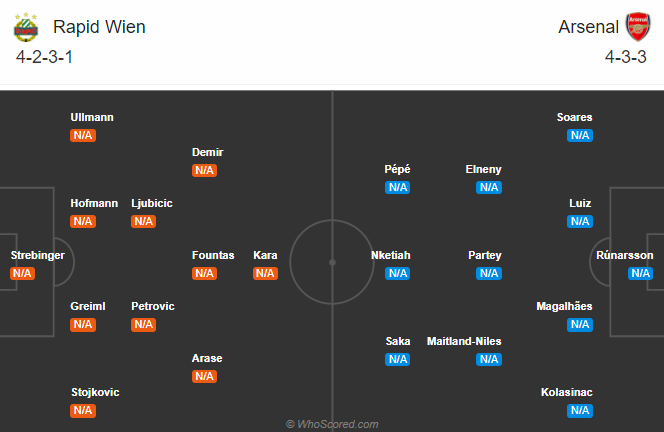Open the Arsenal team name
664x432 pixels.
click(588, 27)
